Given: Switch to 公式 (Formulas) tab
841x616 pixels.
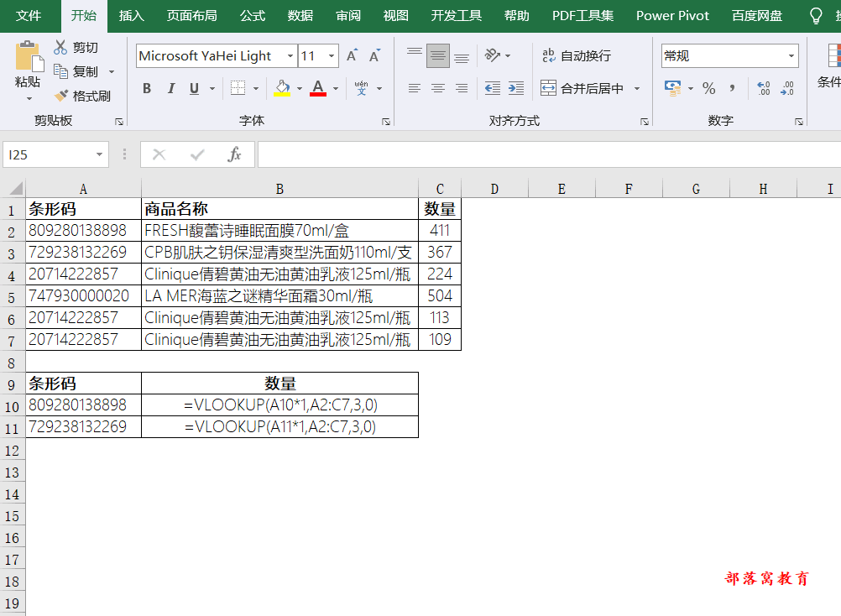Looking at the screenshot, I should click(x=253, y=16).
